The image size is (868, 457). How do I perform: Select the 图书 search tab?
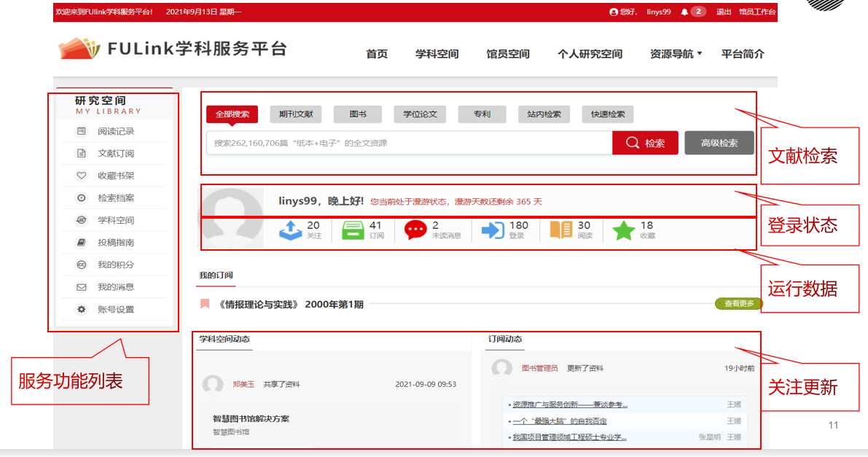click(x=358, y=114)
